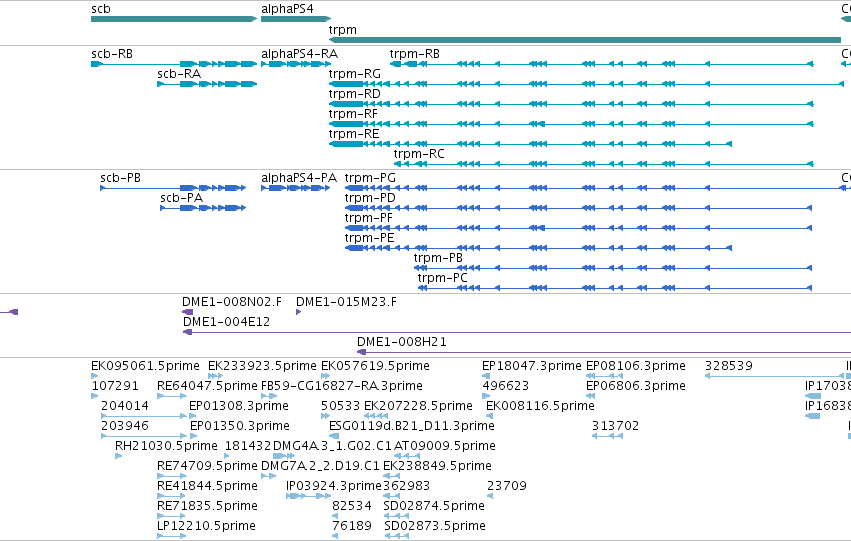Click the EK095061.5prime EST label
Viewport: 851px width, 541px height.
coord(145,366)
